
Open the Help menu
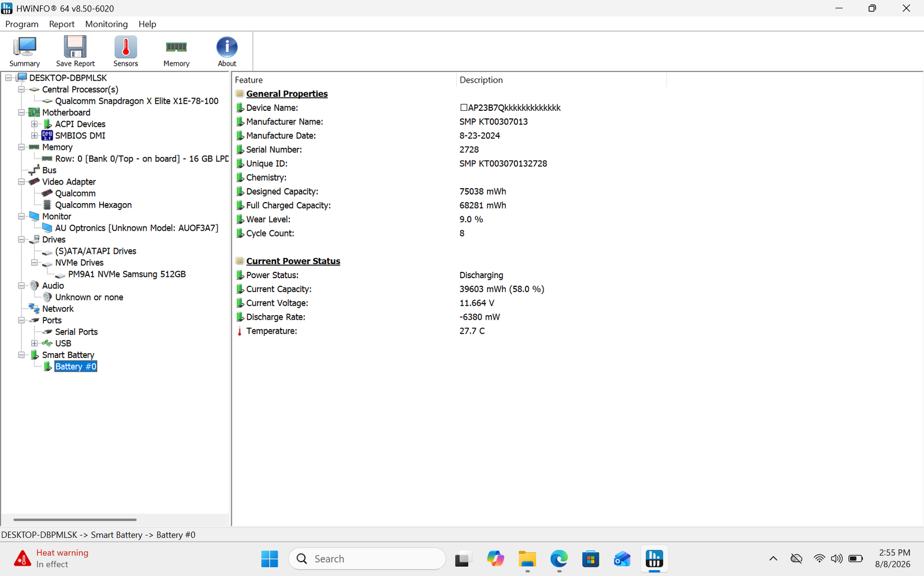[x=147, y=24]
